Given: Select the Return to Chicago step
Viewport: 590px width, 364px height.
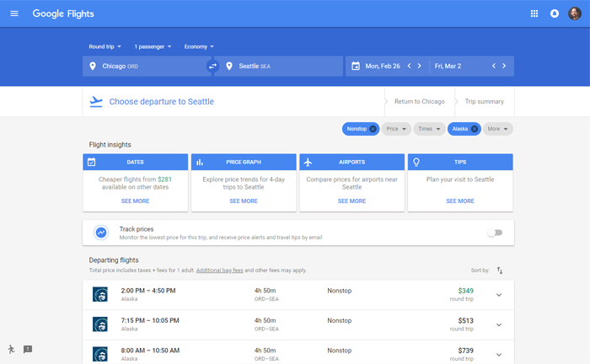Looking at the screenshot, I should pos(419,102).
